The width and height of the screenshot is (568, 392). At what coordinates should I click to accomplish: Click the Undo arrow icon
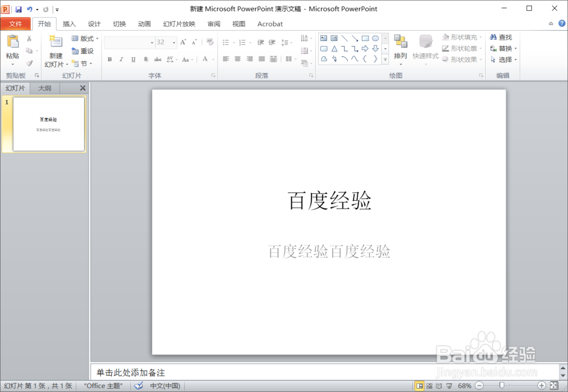(x=30, y=10)
